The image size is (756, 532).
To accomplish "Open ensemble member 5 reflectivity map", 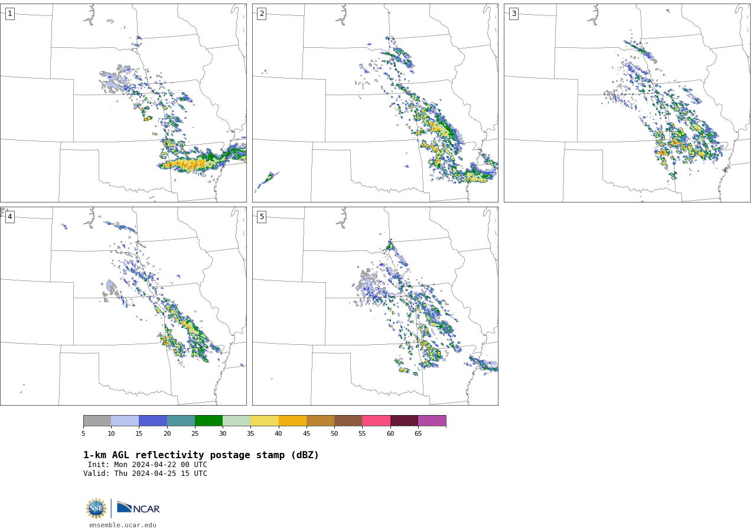I will click(375, 306).
